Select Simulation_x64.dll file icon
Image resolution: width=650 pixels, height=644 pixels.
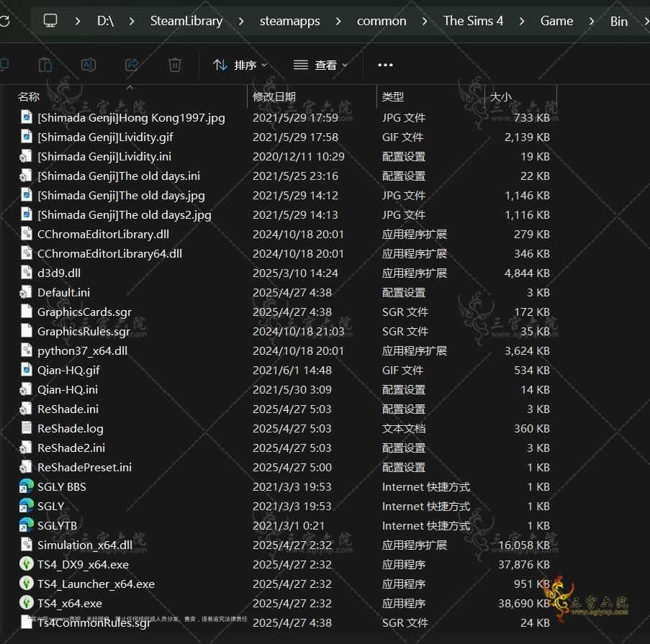click(x=27, y=545)
